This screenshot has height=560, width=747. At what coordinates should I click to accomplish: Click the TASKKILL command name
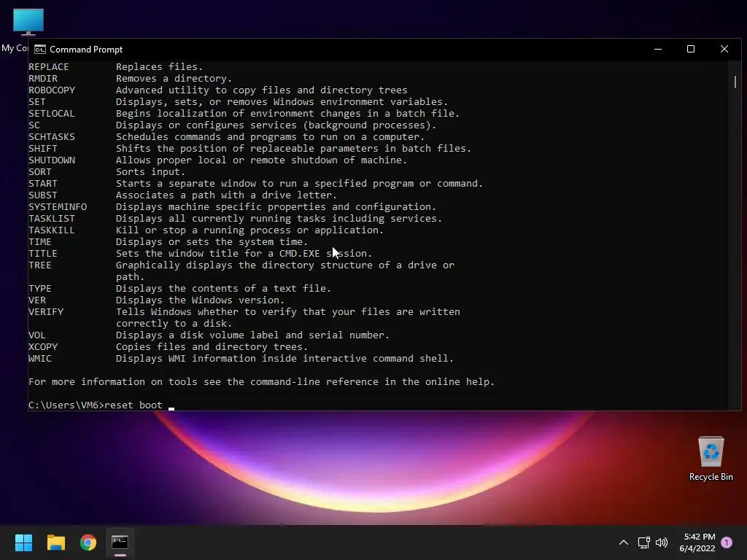click(x=52, y=230)
